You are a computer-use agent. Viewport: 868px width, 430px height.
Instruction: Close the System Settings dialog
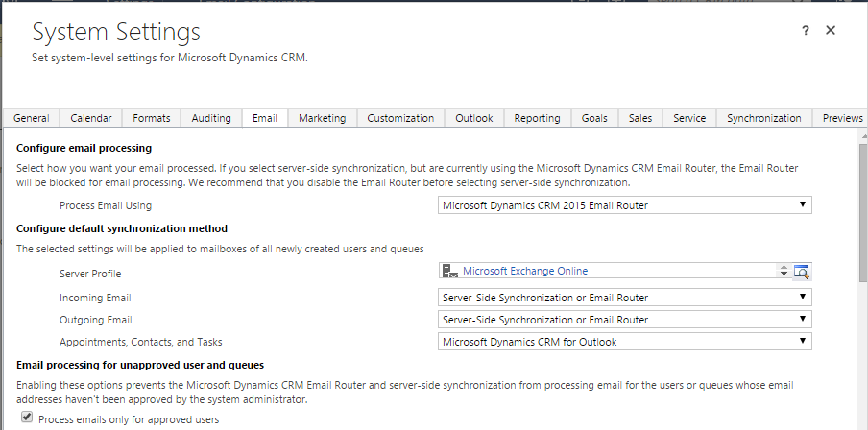(831, 30)
